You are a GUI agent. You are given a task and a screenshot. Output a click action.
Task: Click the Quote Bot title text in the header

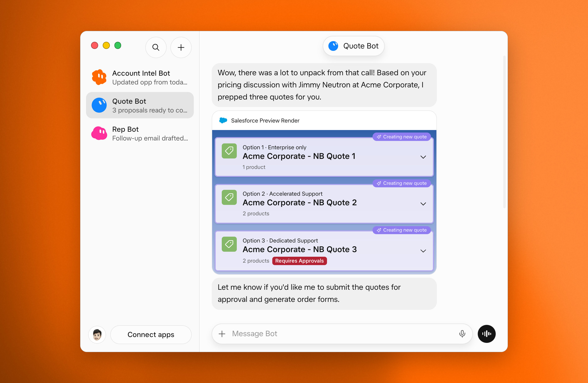coord(361,46)
